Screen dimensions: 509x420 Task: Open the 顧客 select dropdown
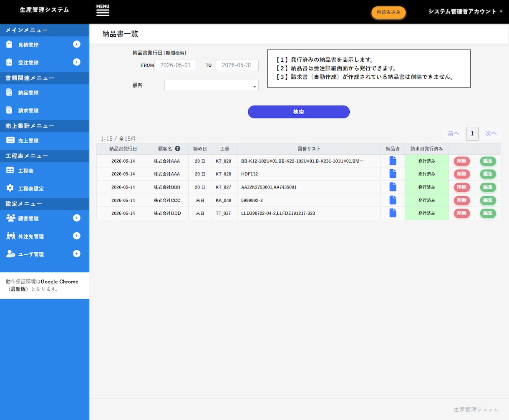pos(212,86)
